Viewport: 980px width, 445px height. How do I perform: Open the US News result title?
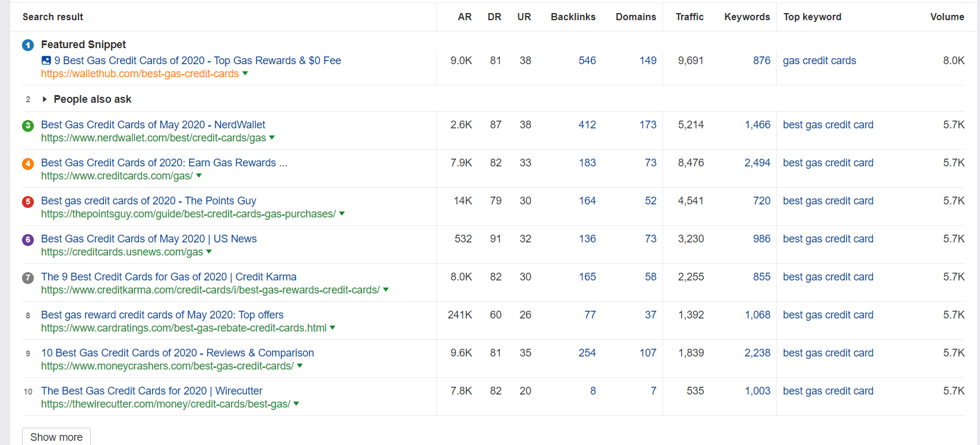[149, 239]
